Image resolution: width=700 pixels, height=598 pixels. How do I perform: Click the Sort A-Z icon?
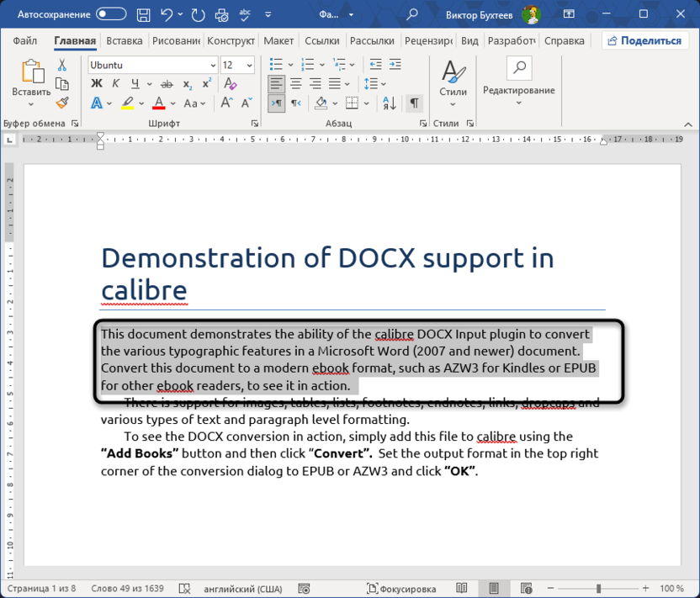[x=390, y=103]
